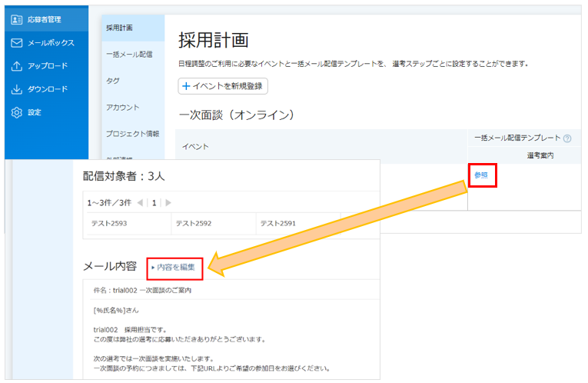Go to next page arrow in pagination
The width and height of the screenshot is (588, 383).
click(168, 202)
